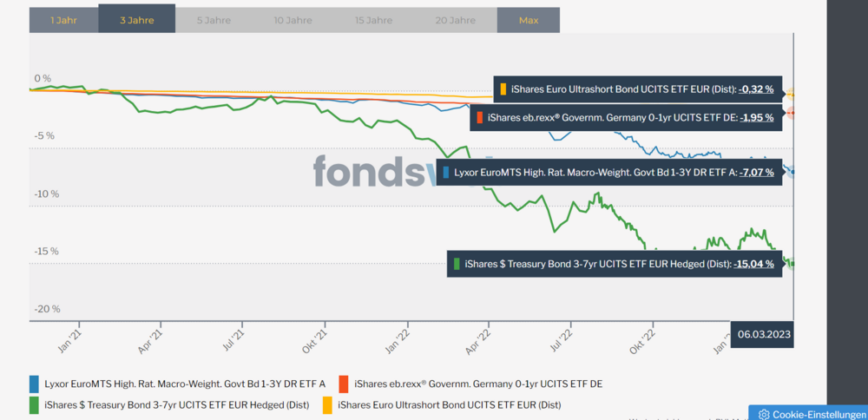This screenshot has width=868, height=420.
Task: Click yellow swatch of Euro Ultrashort Bond legend
Action: point(327,404)
